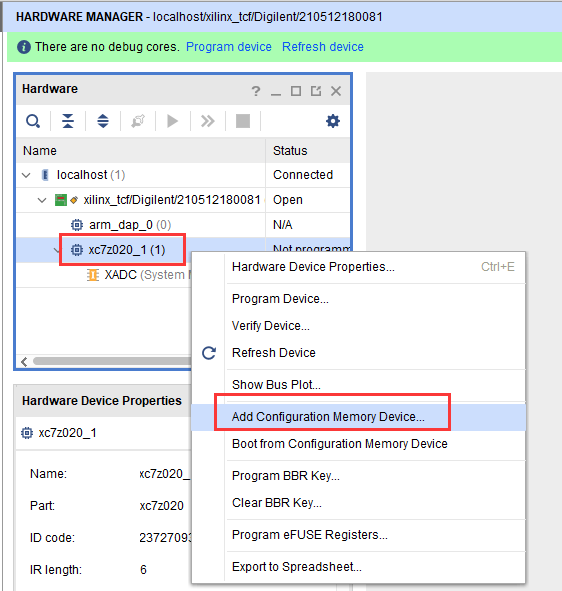
Task: Choose Program eFUSE Registers menu entry
Action: pos(358,535)
